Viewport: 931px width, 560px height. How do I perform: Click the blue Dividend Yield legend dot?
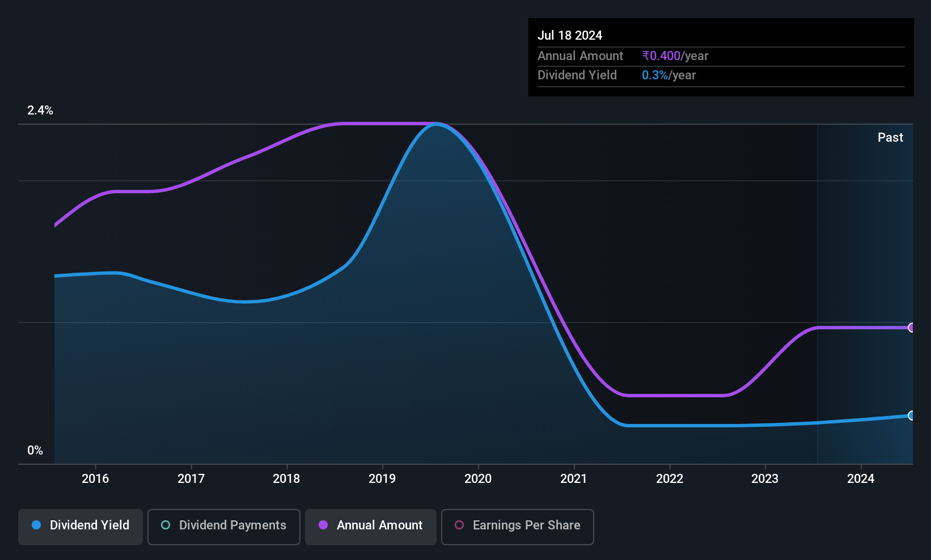tap(36, 525)
